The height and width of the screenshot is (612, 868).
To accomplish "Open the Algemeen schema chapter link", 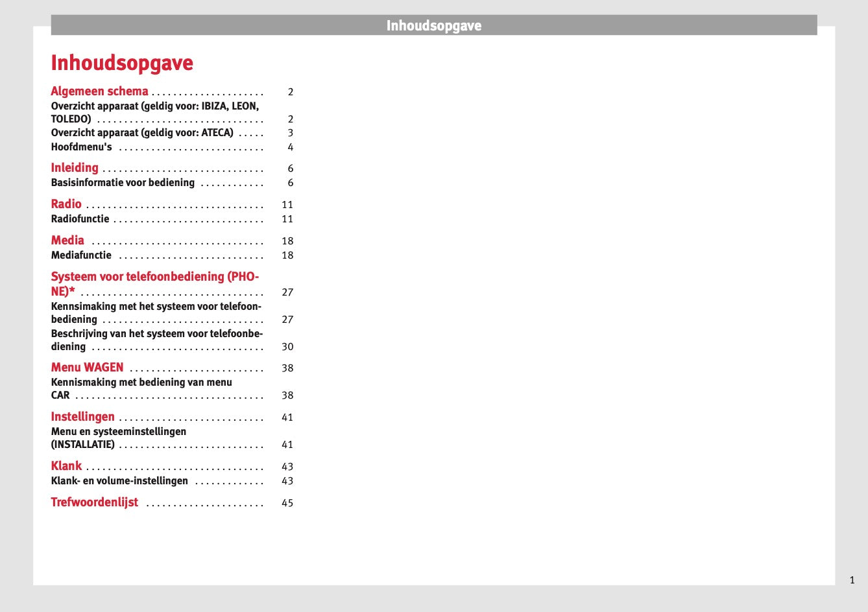I will tap(99, 91).
